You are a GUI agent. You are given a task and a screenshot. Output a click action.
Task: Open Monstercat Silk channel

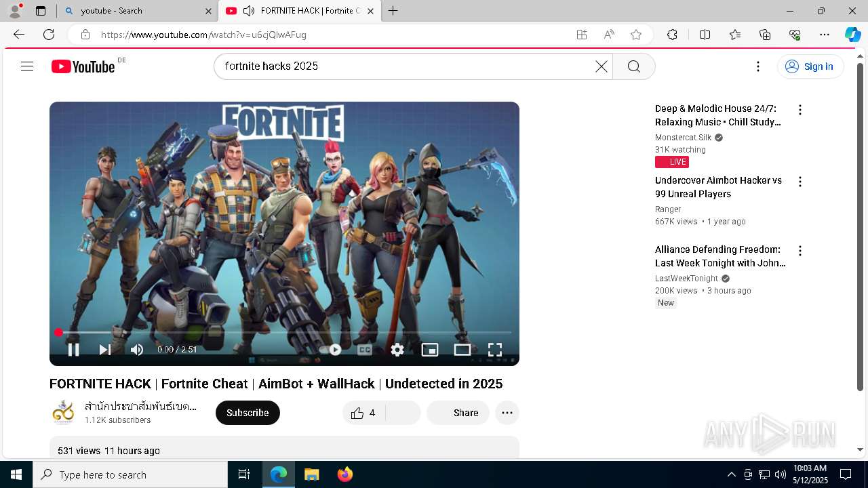click(x=683, y=138)
